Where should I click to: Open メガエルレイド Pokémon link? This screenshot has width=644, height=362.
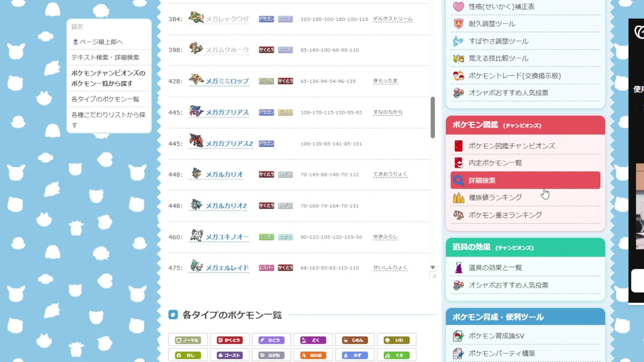(227, 268)
